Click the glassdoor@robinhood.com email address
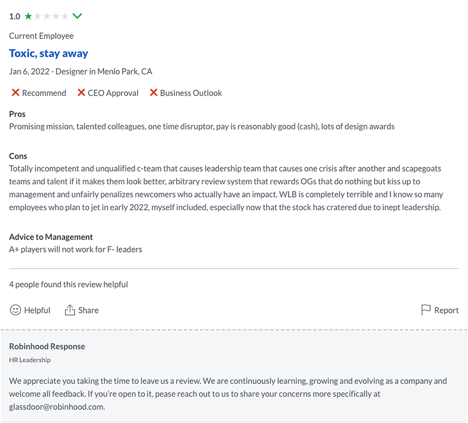The height and width of the screenshot is (423, 468). [57, 407]
